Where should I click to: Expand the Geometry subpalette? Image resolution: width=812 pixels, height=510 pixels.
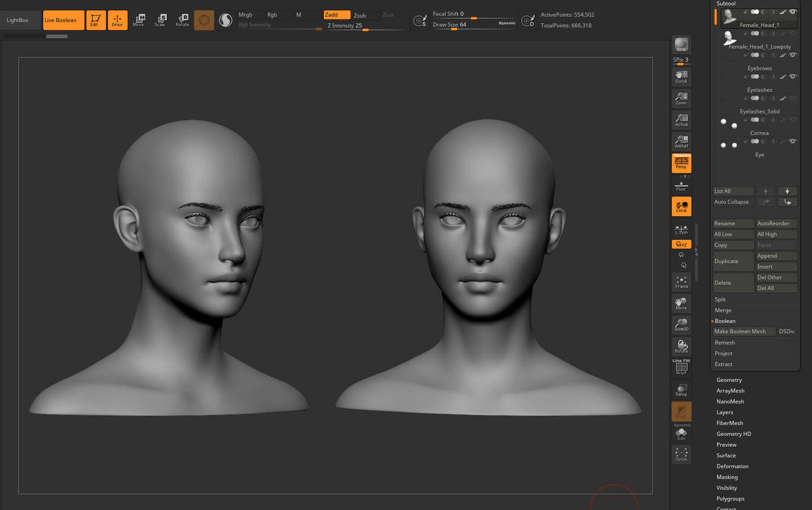tap(729, 380)
